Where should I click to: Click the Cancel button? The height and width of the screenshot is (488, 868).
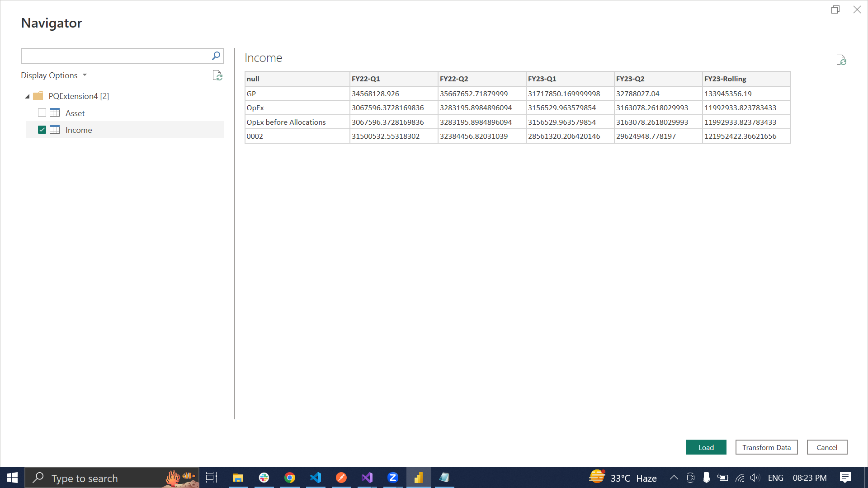tap(827, 447)
